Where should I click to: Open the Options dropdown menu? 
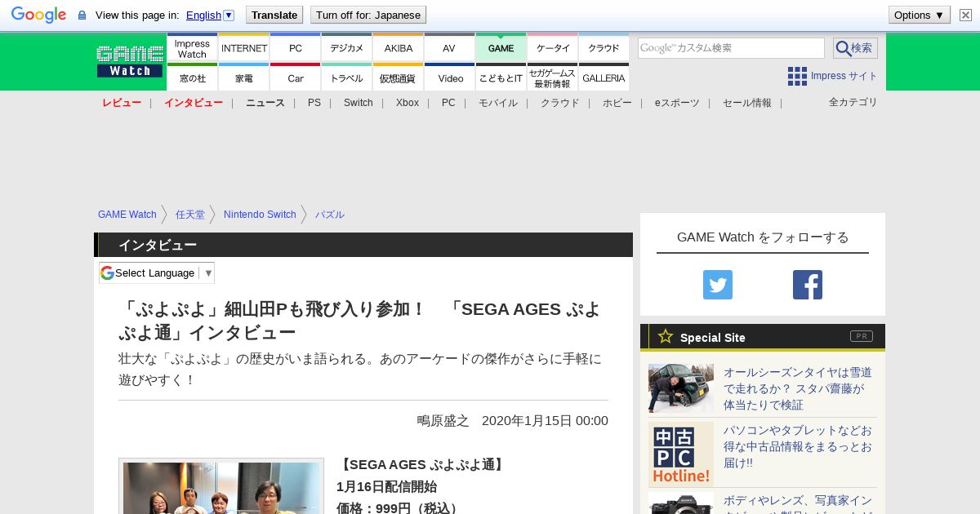919,15
